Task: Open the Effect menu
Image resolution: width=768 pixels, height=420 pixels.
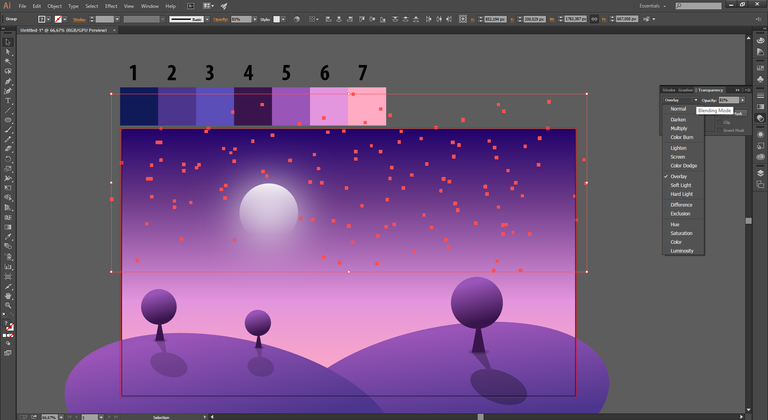Action: pyautogui.click(x=111, y=6)
